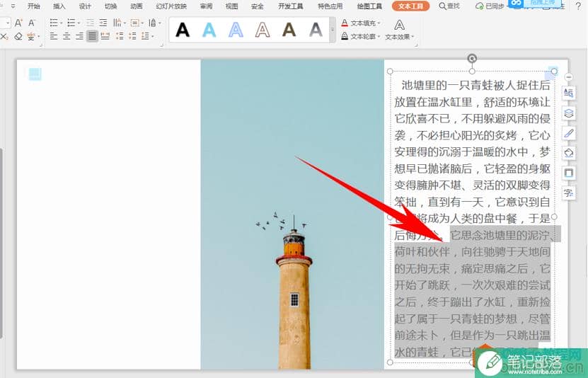This screenshot has width=588, height=378.
Task: Switch to the 绘图工具 tab
Action: pyautogui.click(x=369, y=6)
